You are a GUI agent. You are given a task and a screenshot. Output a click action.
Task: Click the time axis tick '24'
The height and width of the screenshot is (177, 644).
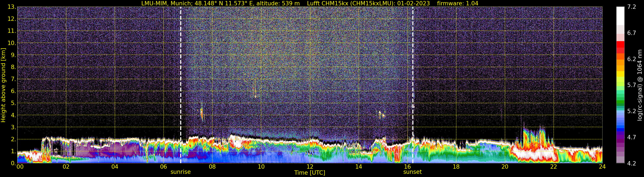(602, 167)
